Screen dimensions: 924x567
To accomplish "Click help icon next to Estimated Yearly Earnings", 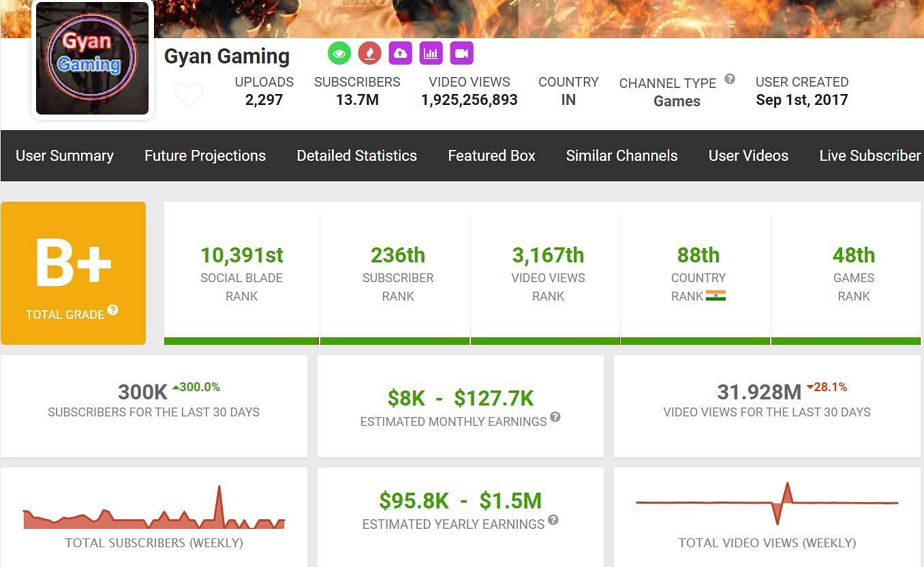I will (553, 520).
